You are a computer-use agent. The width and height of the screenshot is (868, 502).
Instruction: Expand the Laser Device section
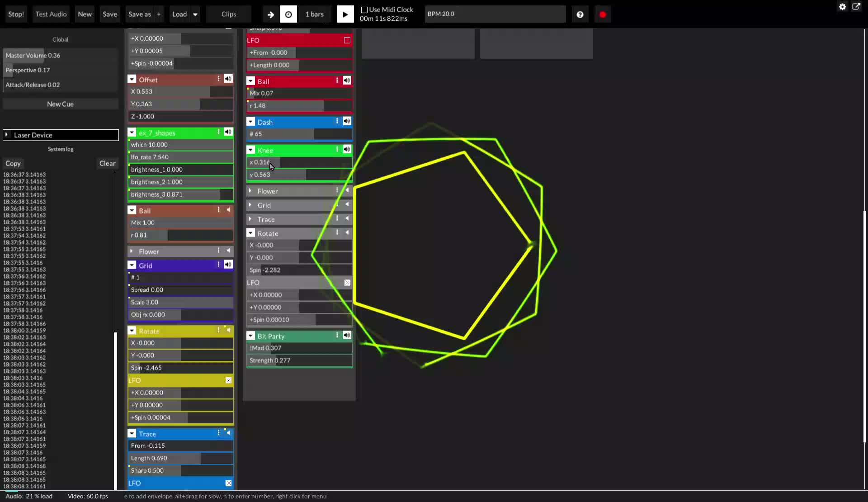click(x=7, y=135)
